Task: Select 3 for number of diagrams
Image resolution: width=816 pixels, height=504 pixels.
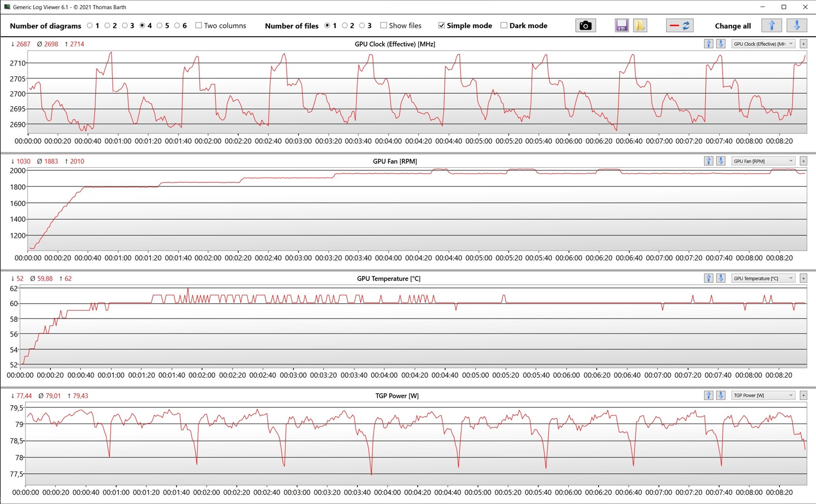Action: 124,25
